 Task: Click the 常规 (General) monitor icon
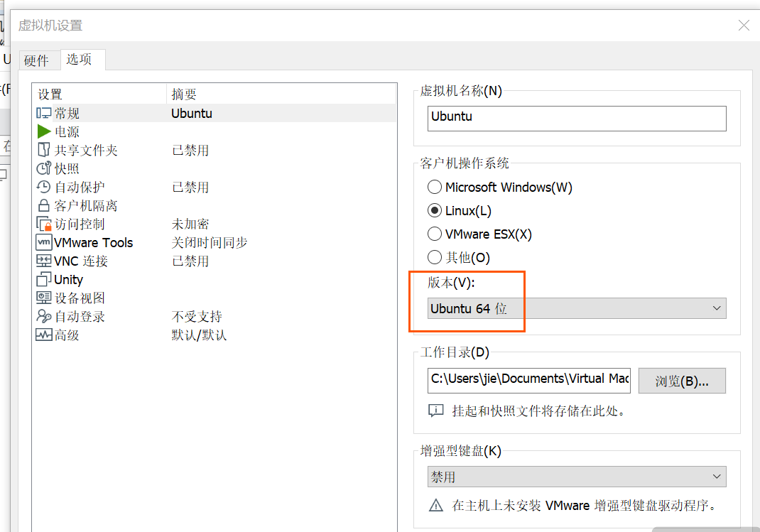pos(43,114)
